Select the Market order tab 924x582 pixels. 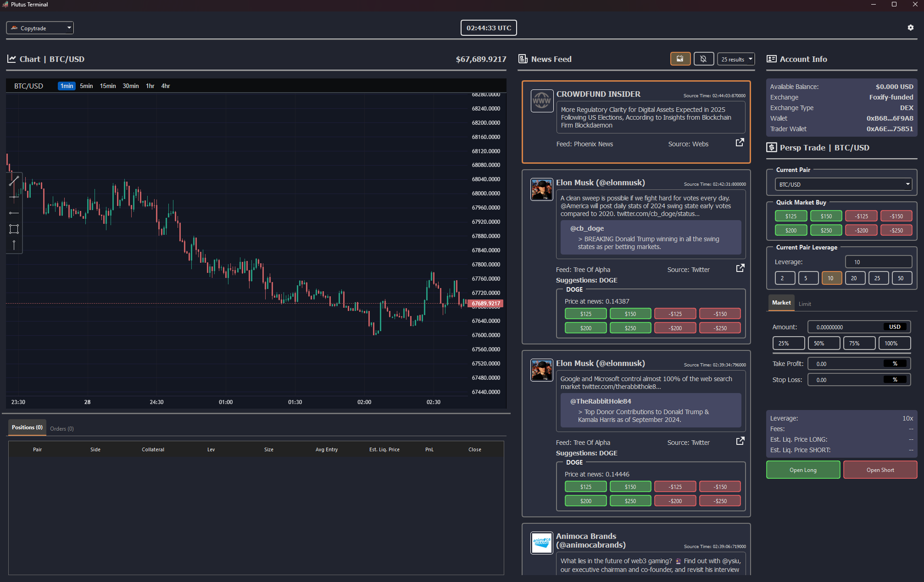tap(781, 303)
